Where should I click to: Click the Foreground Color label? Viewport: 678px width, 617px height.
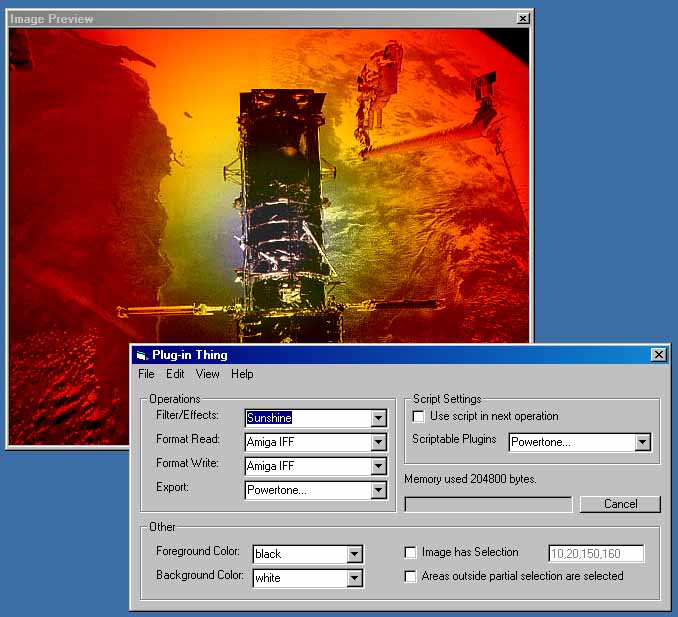(x=198, y=551)
